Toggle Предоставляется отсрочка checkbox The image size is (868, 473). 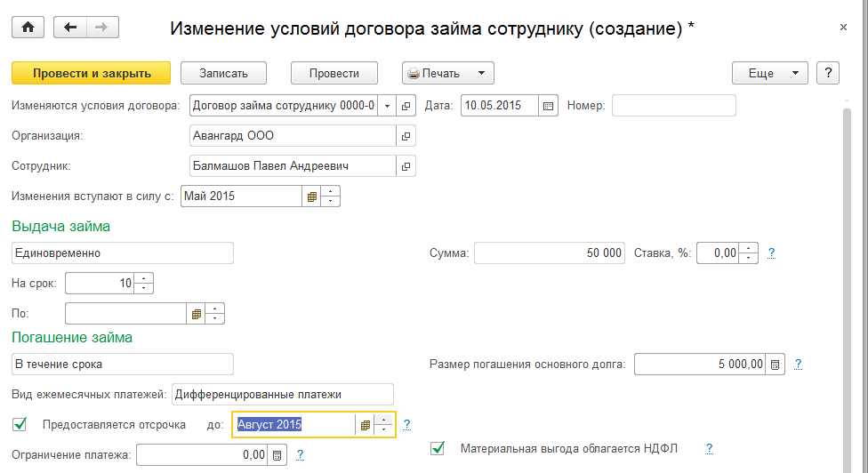click(20, 424)
